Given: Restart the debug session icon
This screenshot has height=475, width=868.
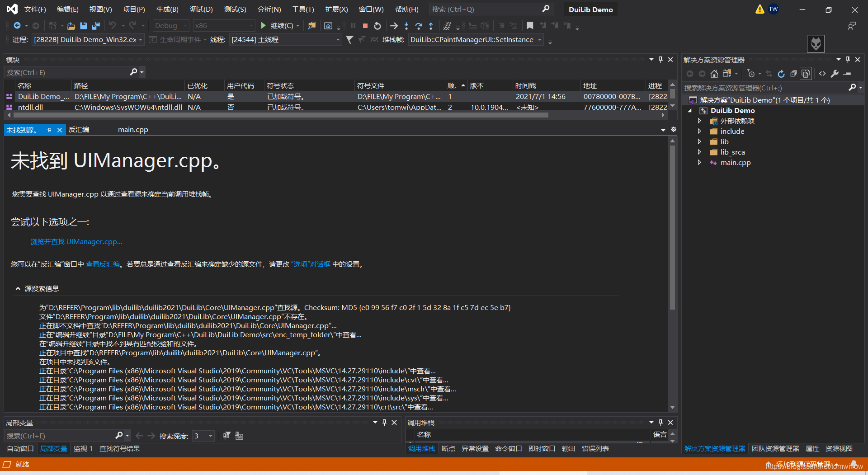Looking at the screenshot, I should [377, 26].
